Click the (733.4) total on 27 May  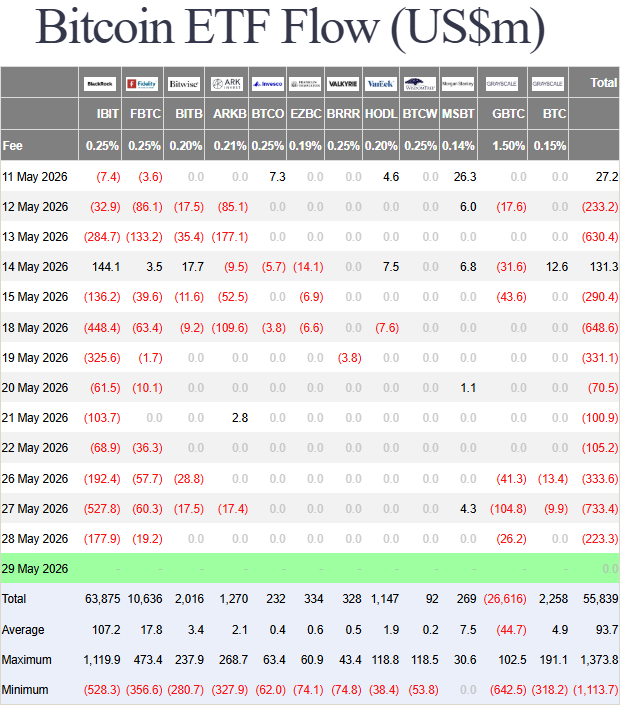click(x=600, y=509)
